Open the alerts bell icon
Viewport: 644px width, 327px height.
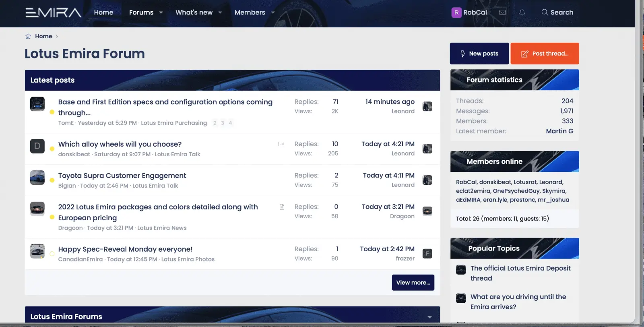coord(522,12)
